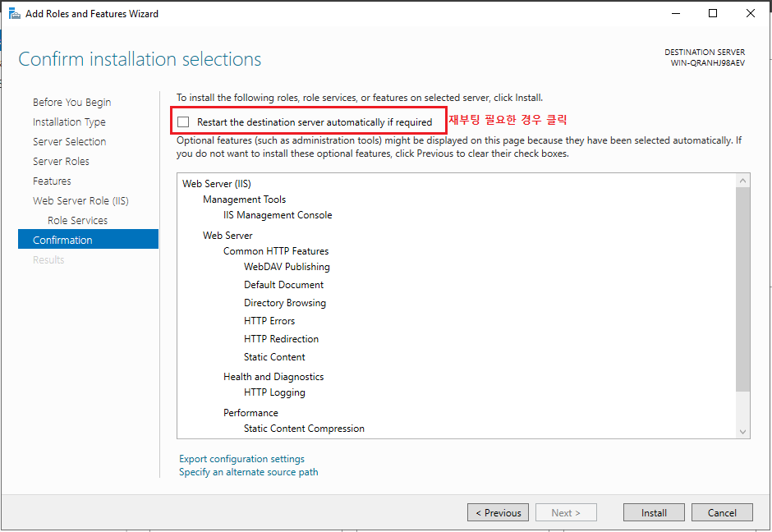772x532 pixels.
Task: Select the Confirmation step
Action: [x=88, y=239]
